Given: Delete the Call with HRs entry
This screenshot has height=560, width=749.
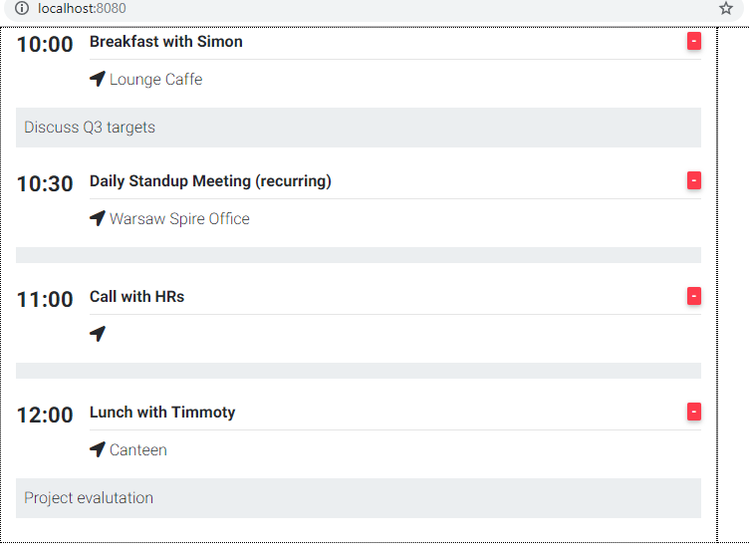Looking at the screenshot, I should (x=694, y=296).
